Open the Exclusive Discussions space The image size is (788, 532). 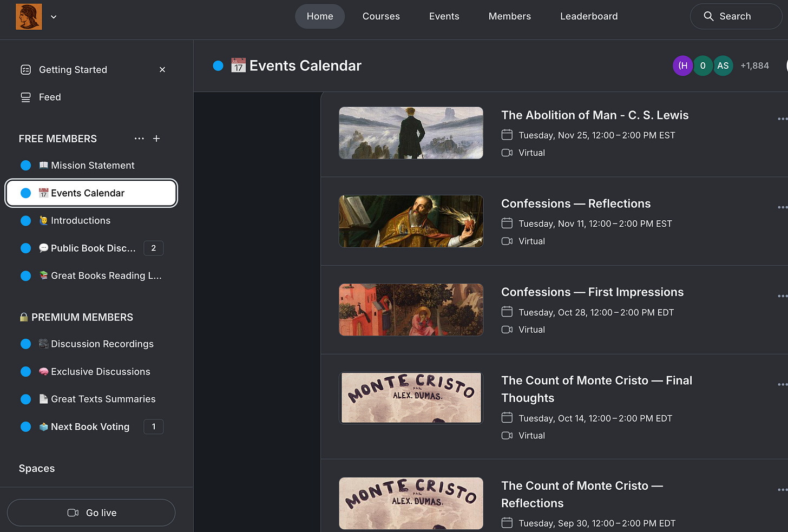pos(91,372)
